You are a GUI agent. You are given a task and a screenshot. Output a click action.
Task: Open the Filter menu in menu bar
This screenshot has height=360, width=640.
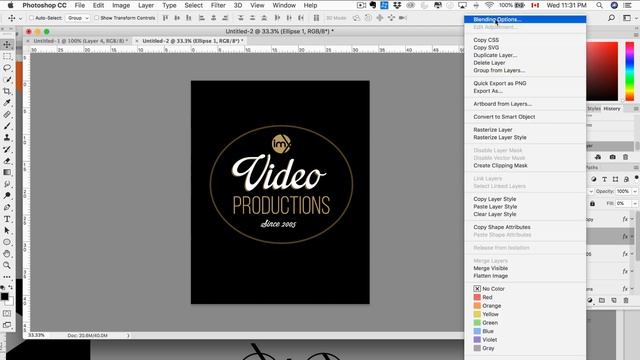pyautogui.click(x=218, y=5)
